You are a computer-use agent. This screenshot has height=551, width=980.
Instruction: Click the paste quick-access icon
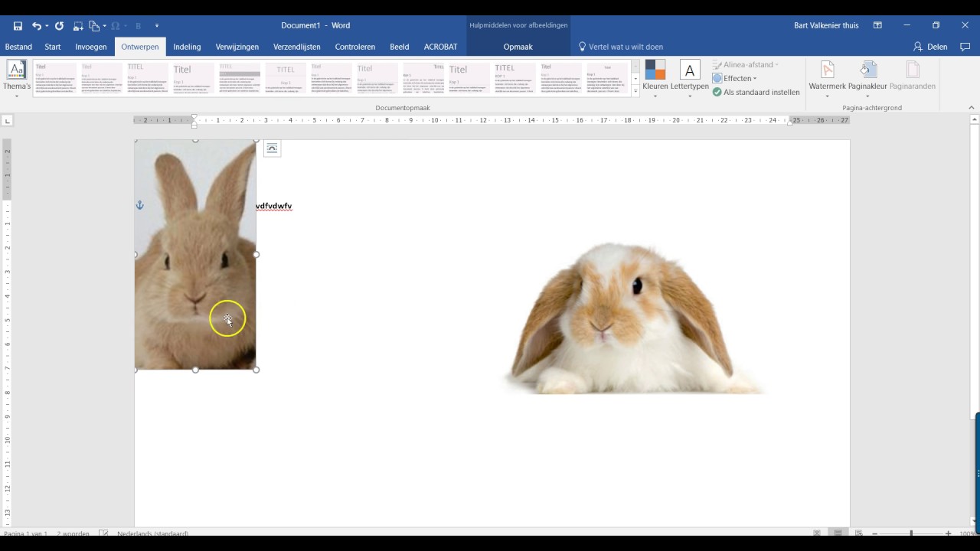[93, 25]
